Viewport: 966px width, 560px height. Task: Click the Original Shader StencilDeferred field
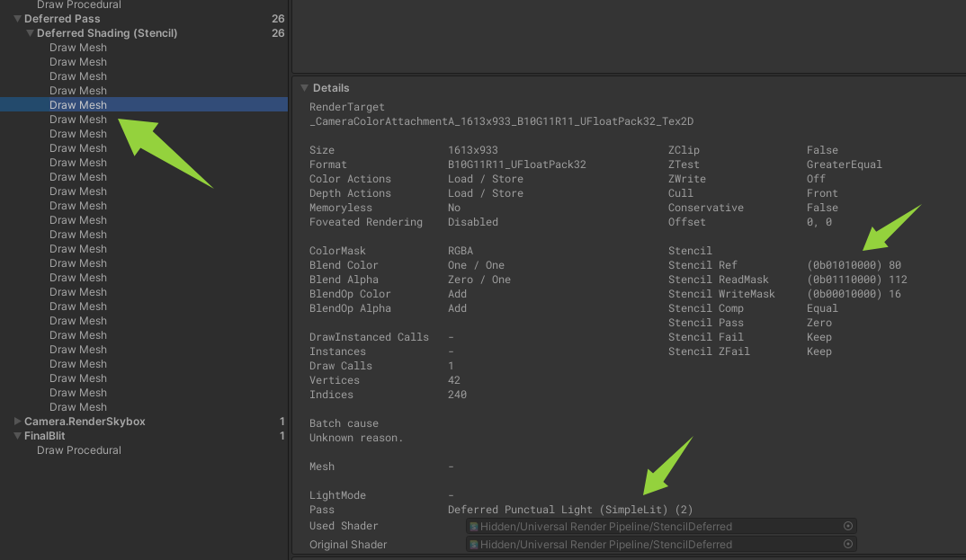657,544
